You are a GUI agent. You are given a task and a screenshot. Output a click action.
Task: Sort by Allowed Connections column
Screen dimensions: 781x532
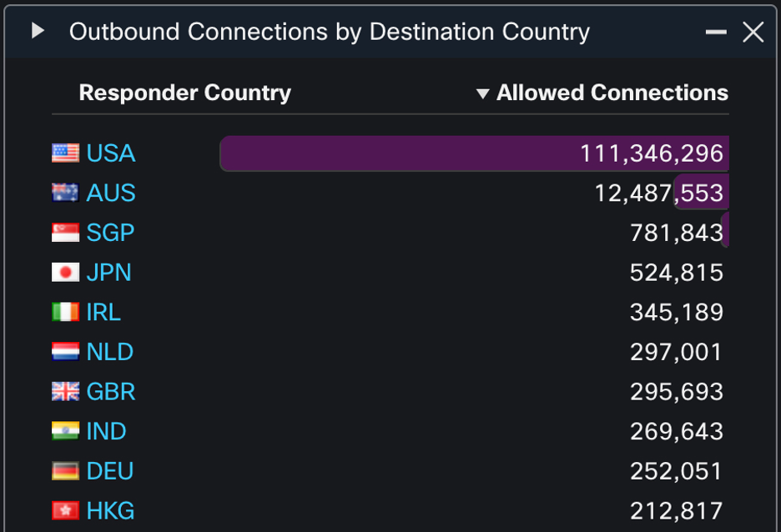click(x=611, y=93)
